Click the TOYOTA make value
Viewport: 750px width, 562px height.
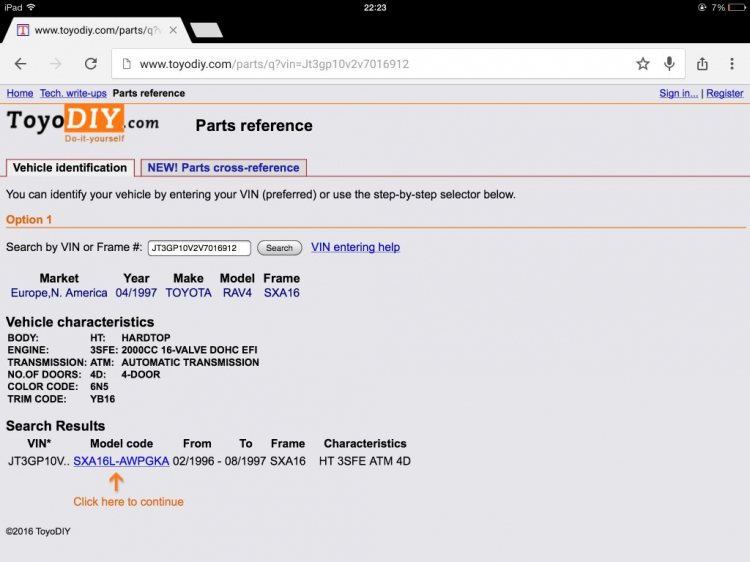tap(188, 293)
